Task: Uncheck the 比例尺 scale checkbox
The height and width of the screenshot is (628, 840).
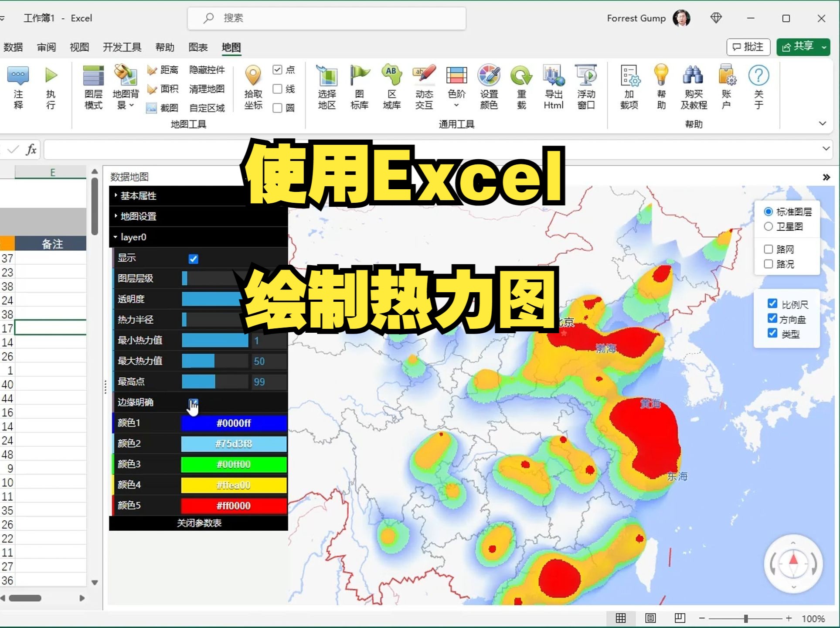Action: point(772,304)
